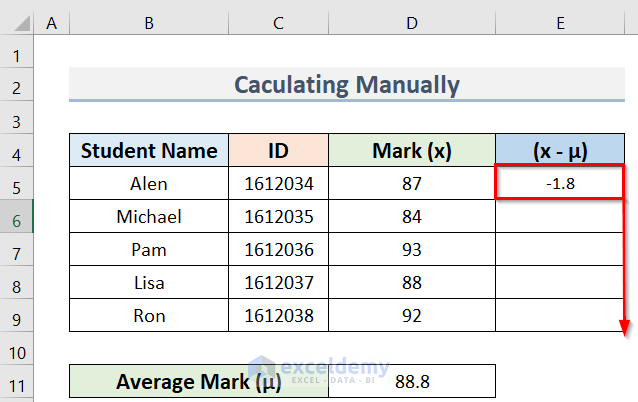Click the ID header cell
This screenshot has height=402, width=638.
pos(278,151)
